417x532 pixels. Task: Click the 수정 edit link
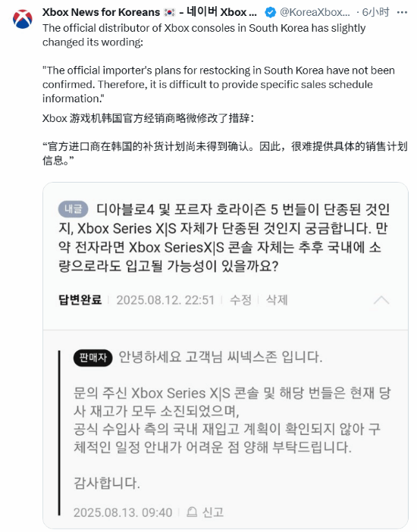click(240, 300)
